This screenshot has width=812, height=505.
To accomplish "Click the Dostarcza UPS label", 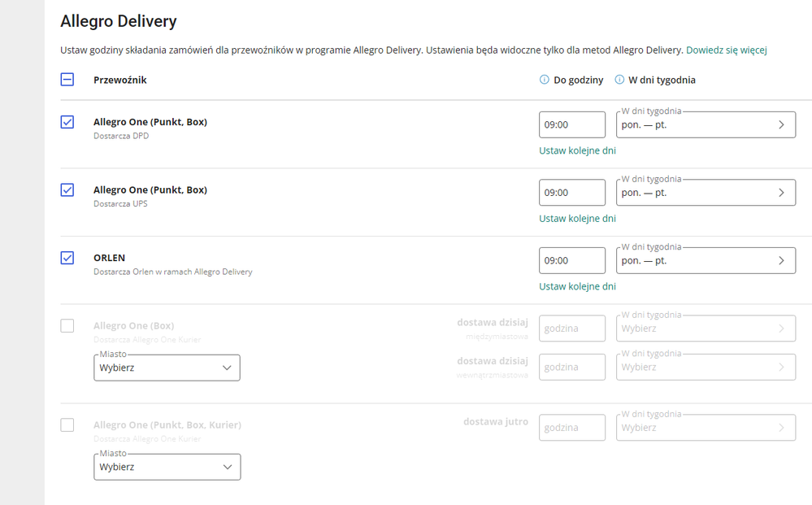I will click(120, 203).
